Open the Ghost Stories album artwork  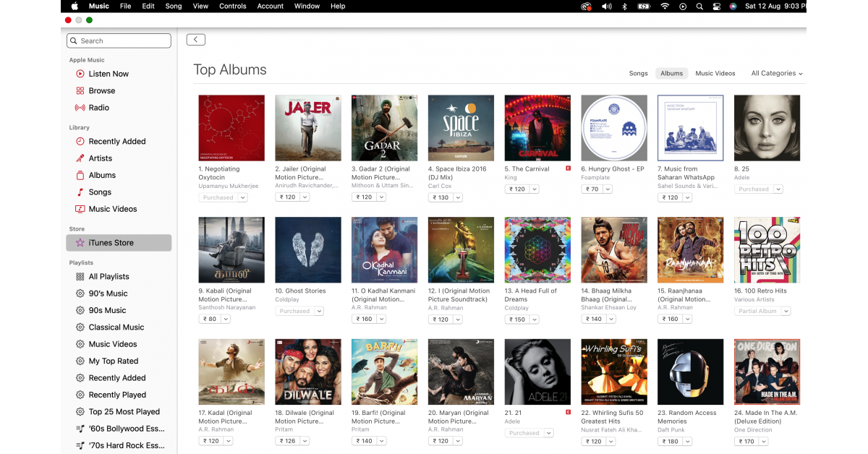pyautogui.click(x=308, y=250)
